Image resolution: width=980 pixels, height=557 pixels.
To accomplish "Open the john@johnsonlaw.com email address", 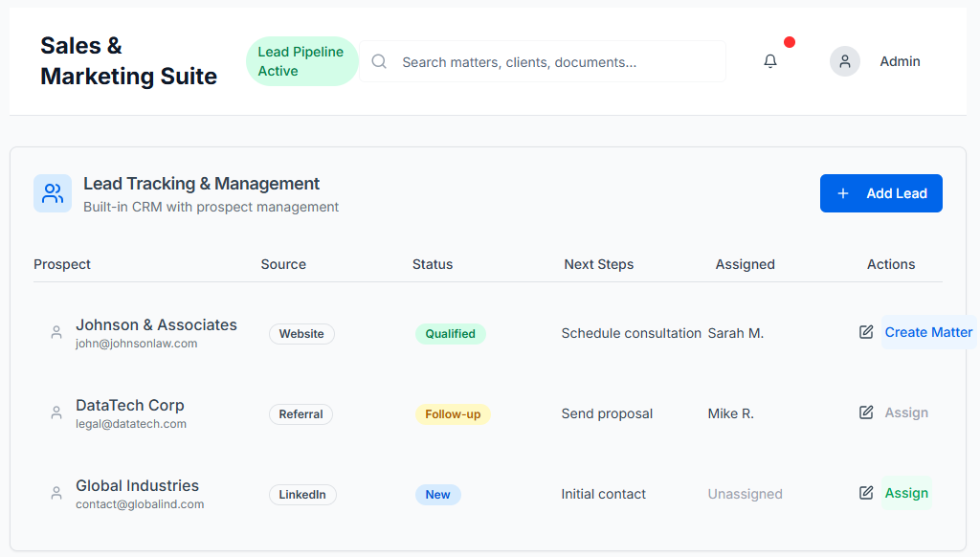I will (x=137, y=344).
